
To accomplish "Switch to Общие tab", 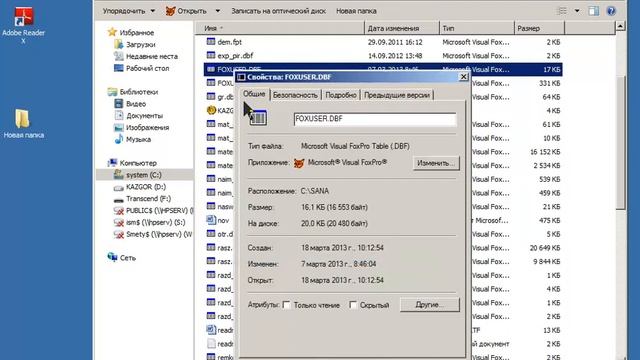I will pos(254,94).
